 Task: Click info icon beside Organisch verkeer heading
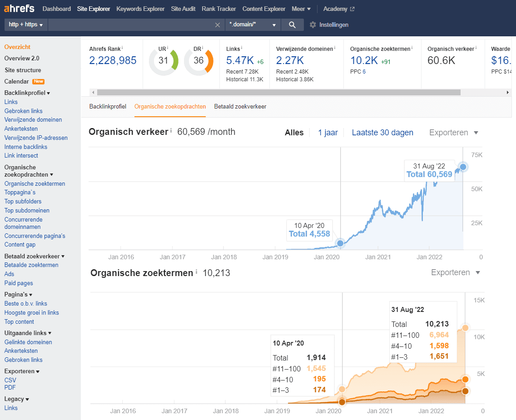[171, 131]
